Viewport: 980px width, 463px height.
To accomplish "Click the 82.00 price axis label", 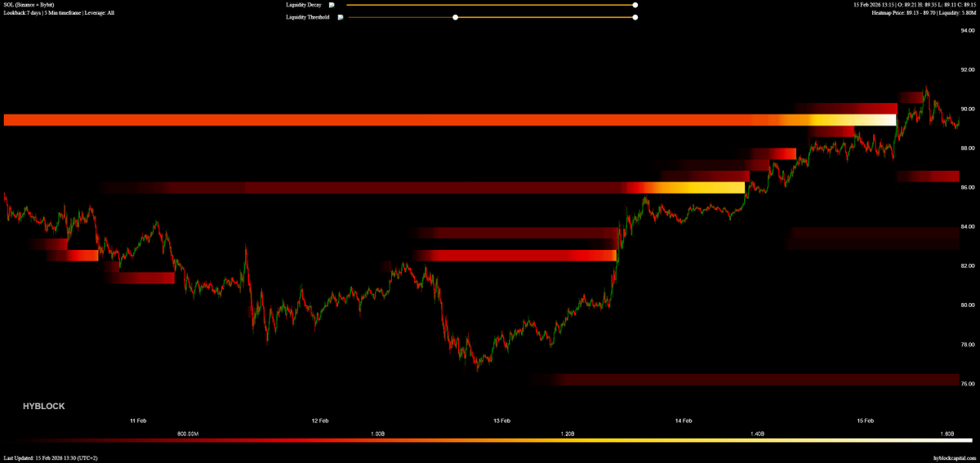I will (969, 265).
